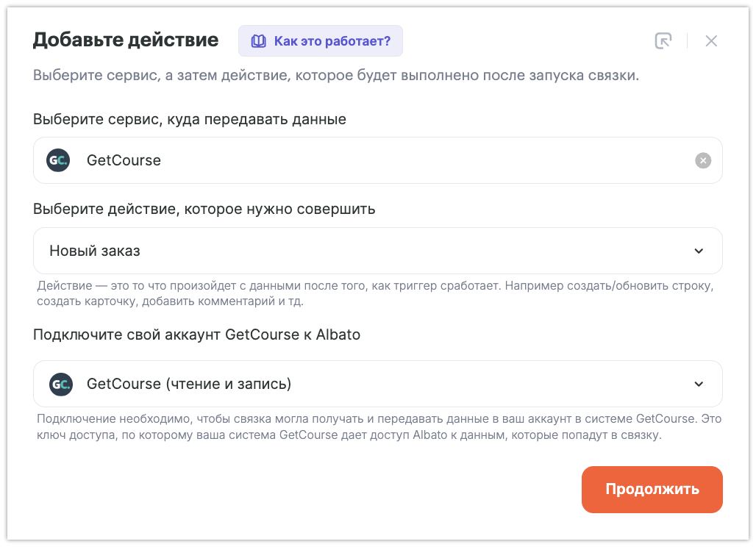Click the pop-out arrow icon in header
Image resolution: width=756 pixels, height=547 pixels.
[663, 41]
